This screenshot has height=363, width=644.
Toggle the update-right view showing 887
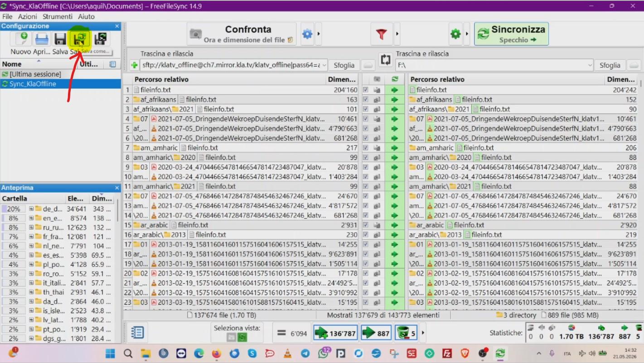[376, 333]
